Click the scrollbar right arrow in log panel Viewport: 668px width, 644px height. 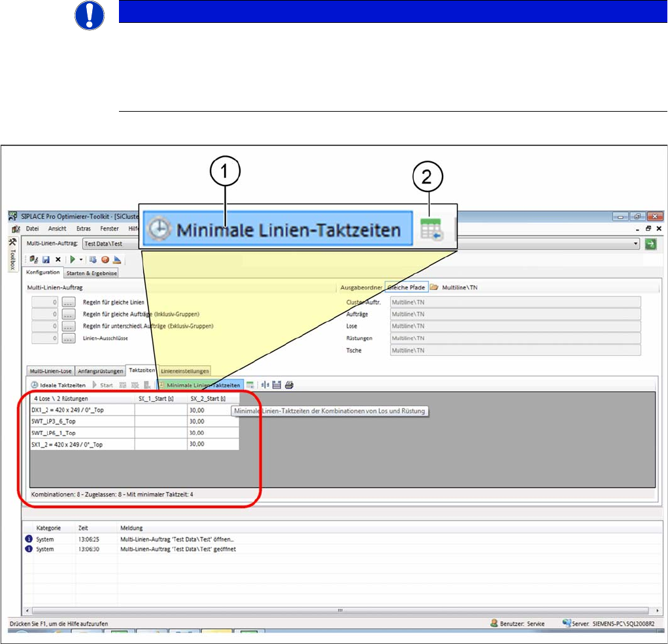[658, 611]
